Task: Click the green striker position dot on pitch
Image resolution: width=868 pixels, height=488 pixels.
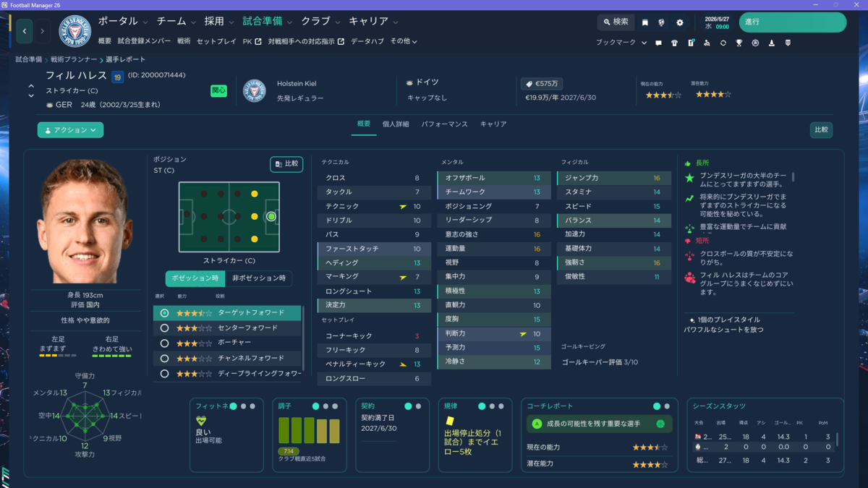Action: (x=271, y=216)
